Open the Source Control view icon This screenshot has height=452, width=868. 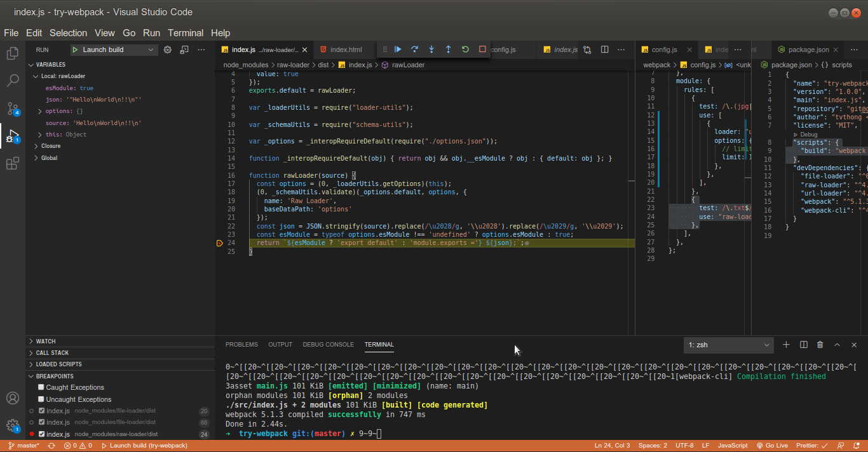coord(12,108)
